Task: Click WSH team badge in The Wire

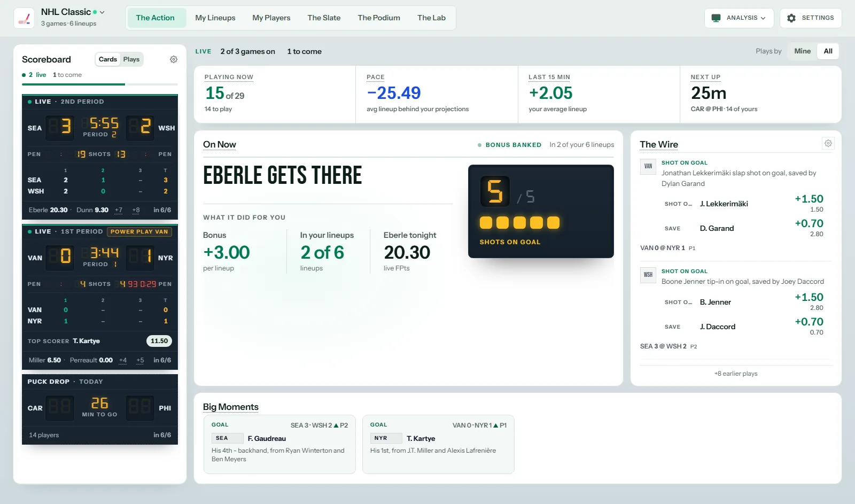Action: 648,275
